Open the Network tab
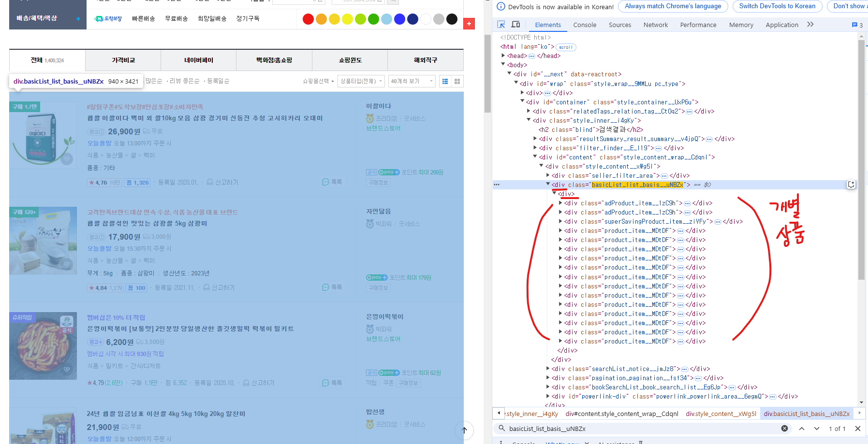 pyautogui.click(x=656, y=25)
